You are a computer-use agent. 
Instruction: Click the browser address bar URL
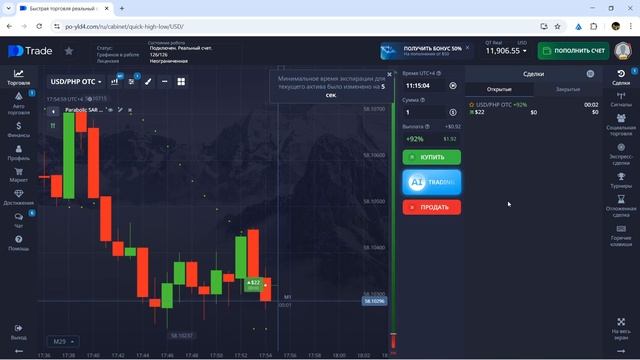pyautogui.click(x=124, y=27)
